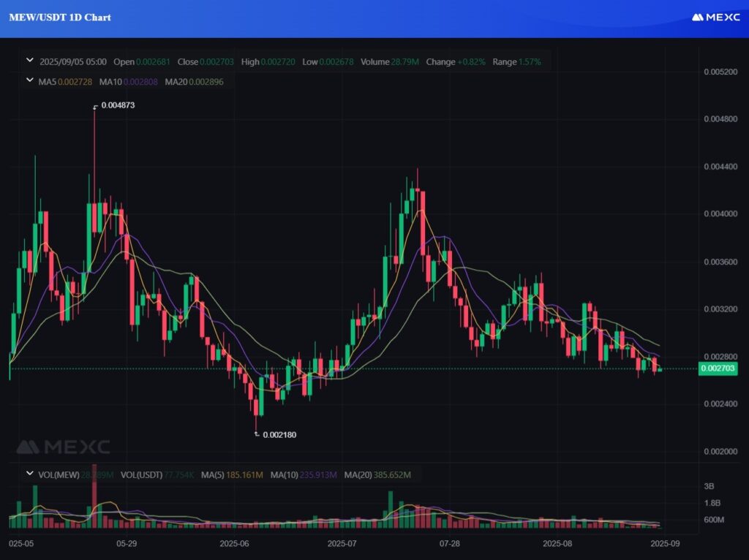749x560 pixels.
Task: Click the 1.8B volume axis label
Action: [x=712, y=503]
